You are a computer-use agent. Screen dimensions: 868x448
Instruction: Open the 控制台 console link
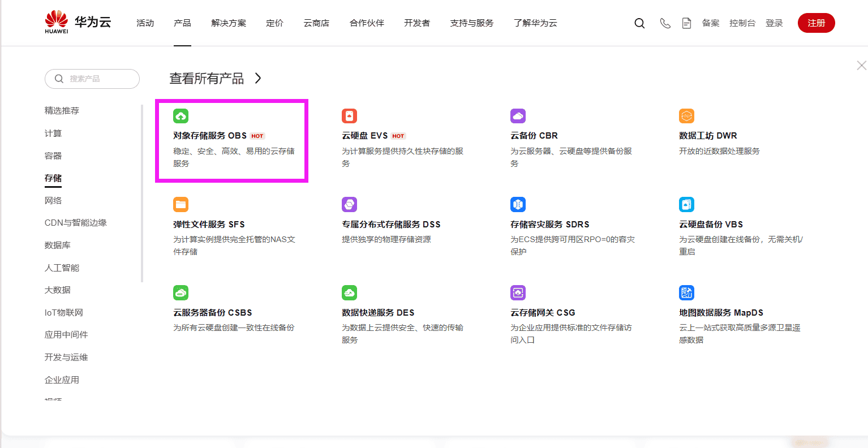[x=742, y=23]
